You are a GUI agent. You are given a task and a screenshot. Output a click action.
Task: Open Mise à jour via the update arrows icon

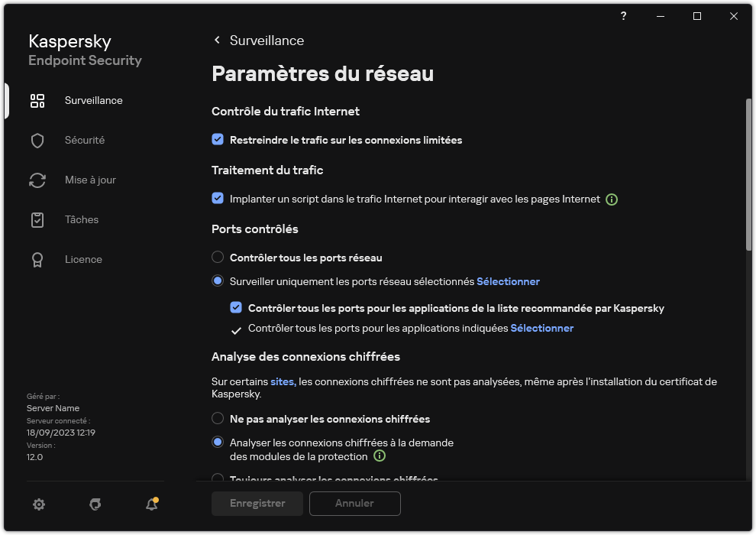click(37, 180)
